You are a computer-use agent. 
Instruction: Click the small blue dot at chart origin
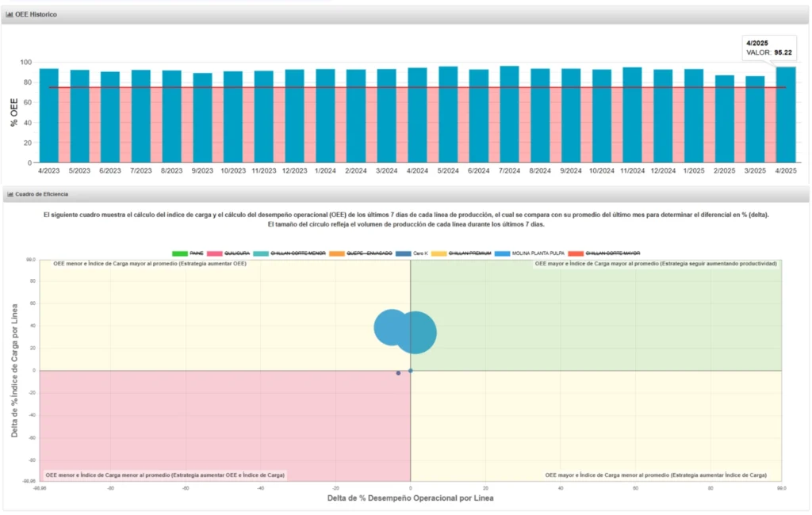tap(411, 371)
